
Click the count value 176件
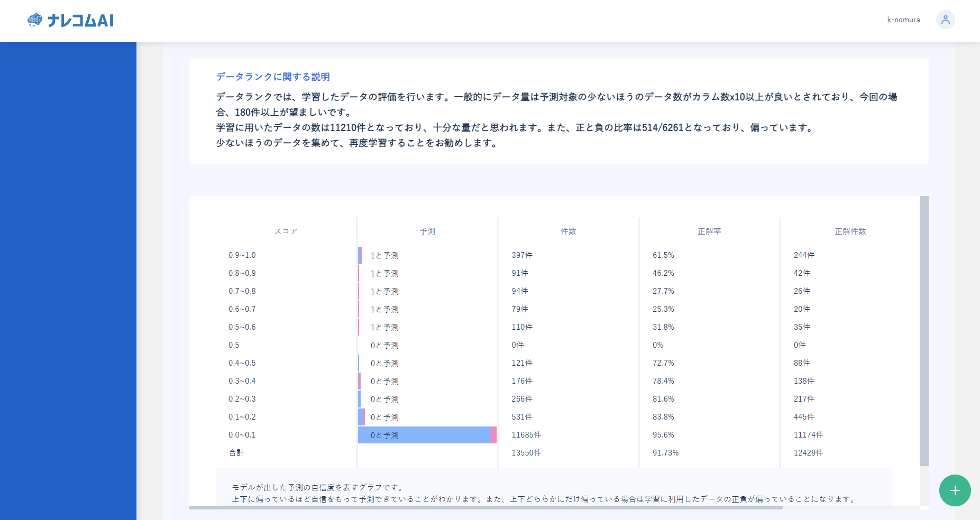tap(522, 381)
